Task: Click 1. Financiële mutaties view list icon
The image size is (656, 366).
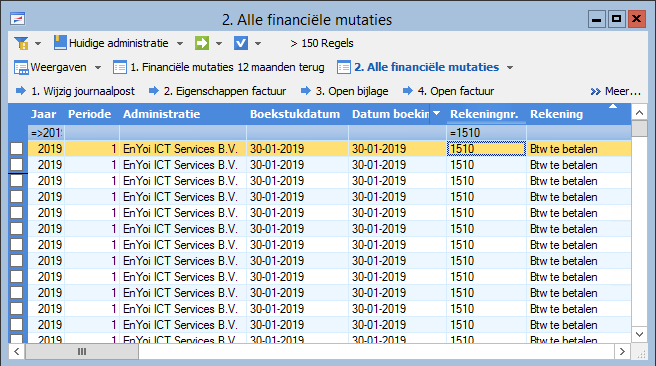Action: pos(120,67)
